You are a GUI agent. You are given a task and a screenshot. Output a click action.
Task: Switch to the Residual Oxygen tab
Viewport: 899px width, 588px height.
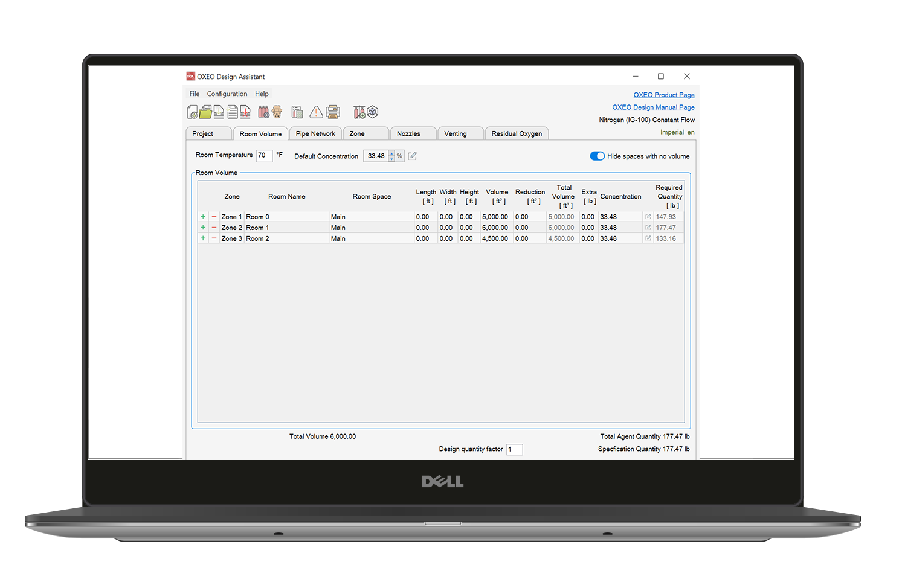tap(517, 134)
